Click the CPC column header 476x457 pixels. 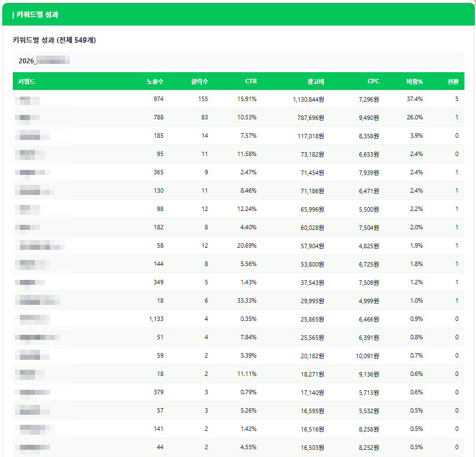(373, 82)
